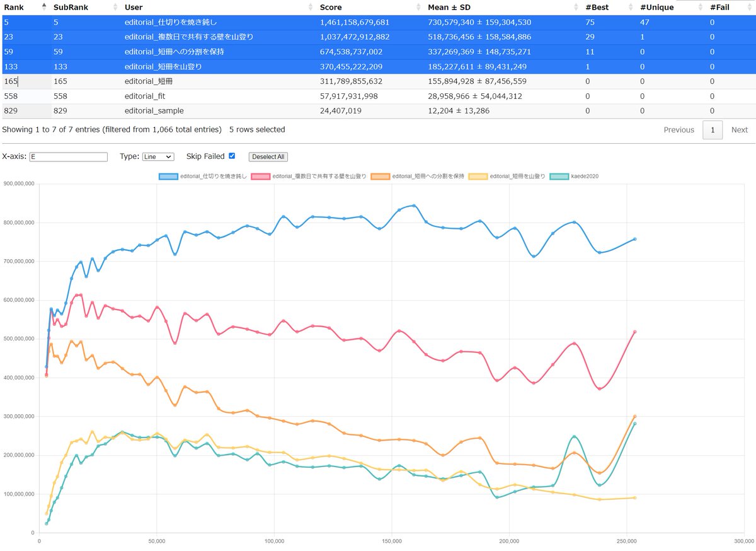Select the editorial_仕切りを焼き鈍し table row
This screenshot has height=551, width=756.
tap(378, 22)
